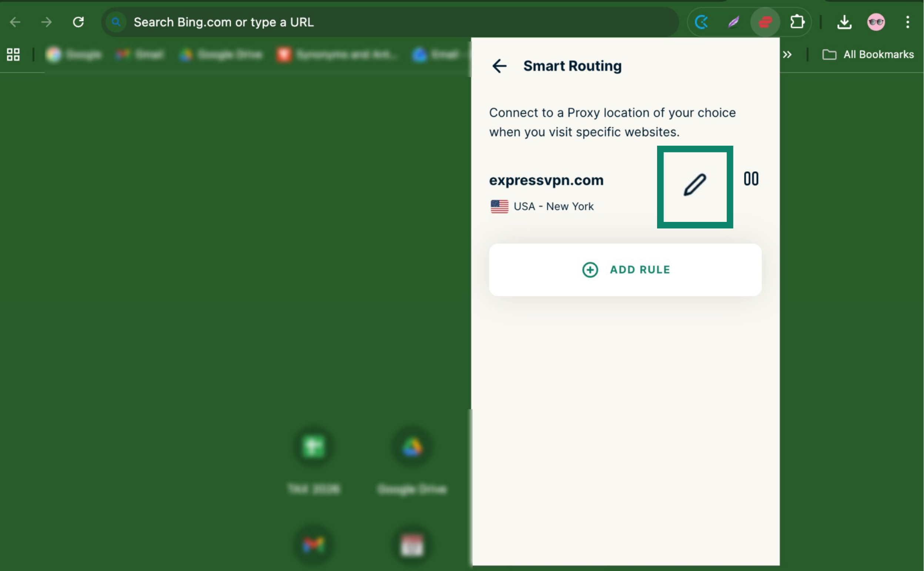Select the USA - New York location label

click(x=553, y=207)
